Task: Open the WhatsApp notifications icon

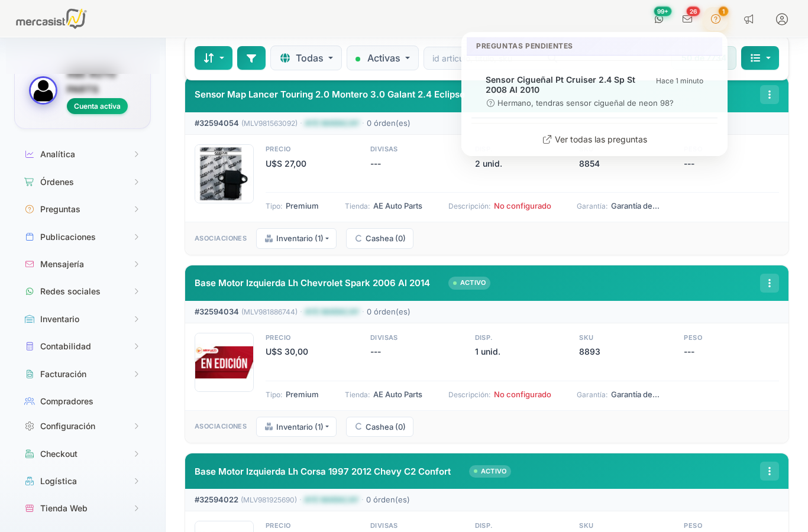Action: pyautogui.click(x=659, y=19)
